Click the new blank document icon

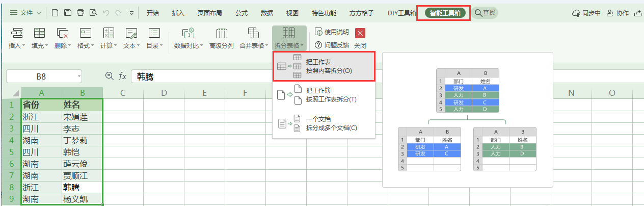pyautogui.click(x=55, y=13)
